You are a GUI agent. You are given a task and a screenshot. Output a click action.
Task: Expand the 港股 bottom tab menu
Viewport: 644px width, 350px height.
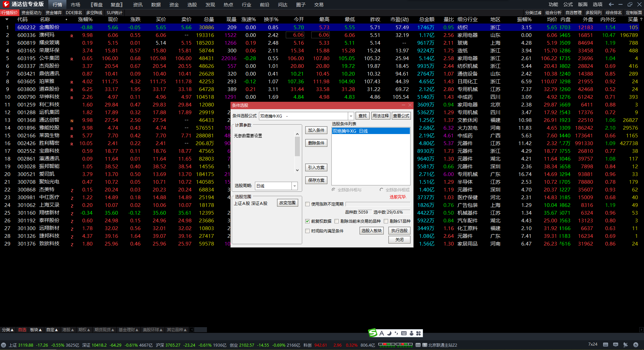(68, 330)
